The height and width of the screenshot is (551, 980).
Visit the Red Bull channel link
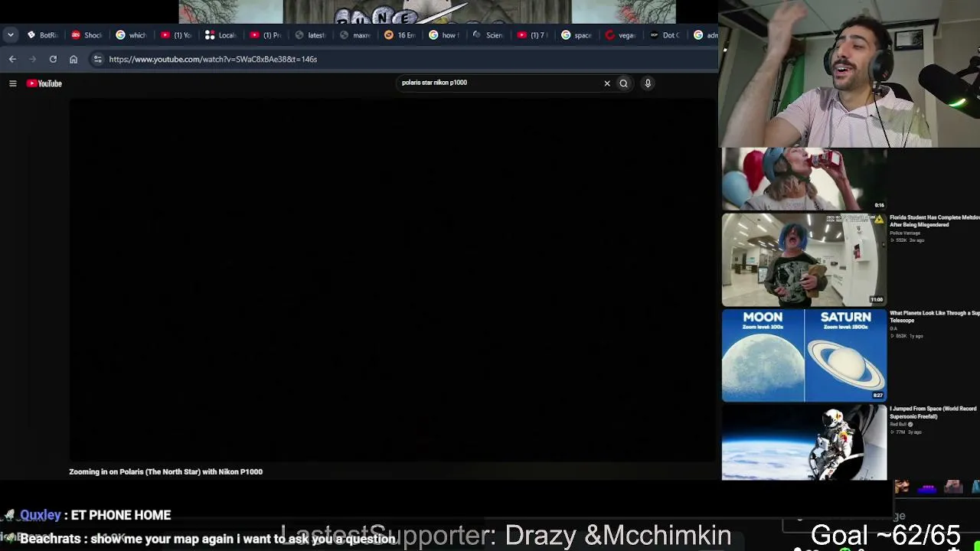[x=899, y=425]
